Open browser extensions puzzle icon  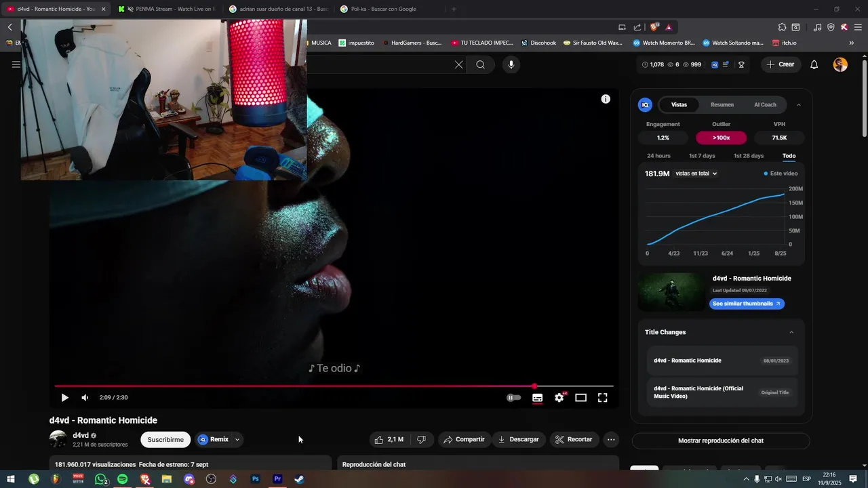(x=782, y=27)
